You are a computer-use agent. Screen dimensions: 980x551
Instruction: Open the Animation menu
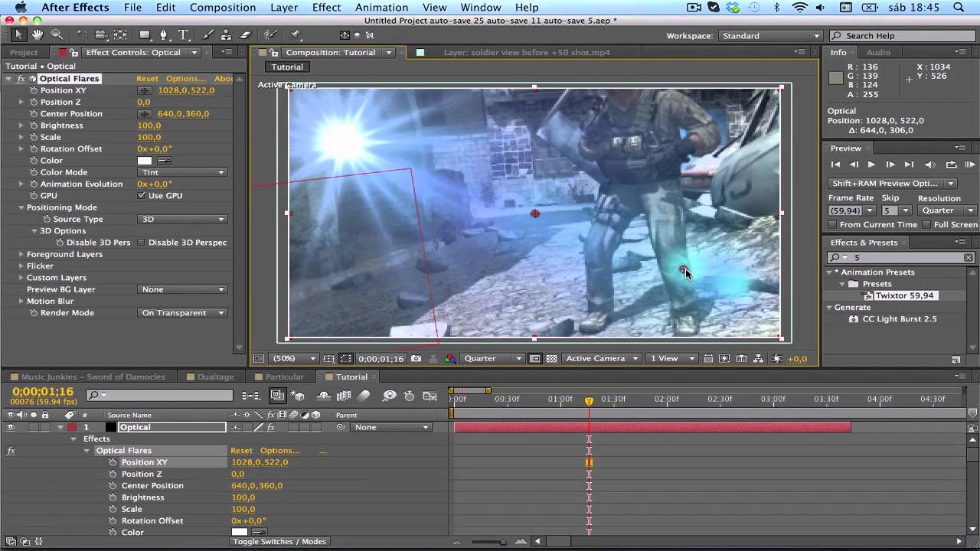point(381,8)
